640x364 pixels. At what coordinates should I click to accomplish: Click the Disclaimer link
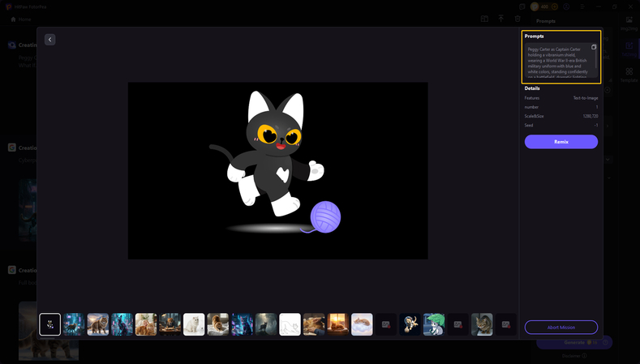point(574,356)
